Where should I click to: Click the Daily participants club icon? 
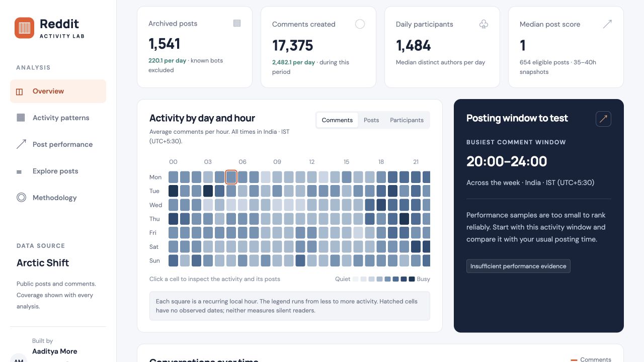click(484, 24)
